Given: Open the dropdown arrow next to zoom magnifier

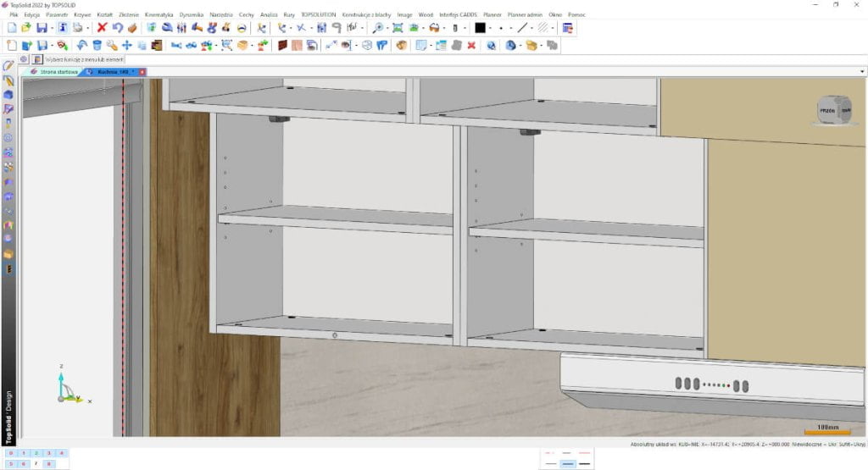Looking at the screenshot, I should coord(387,28).
